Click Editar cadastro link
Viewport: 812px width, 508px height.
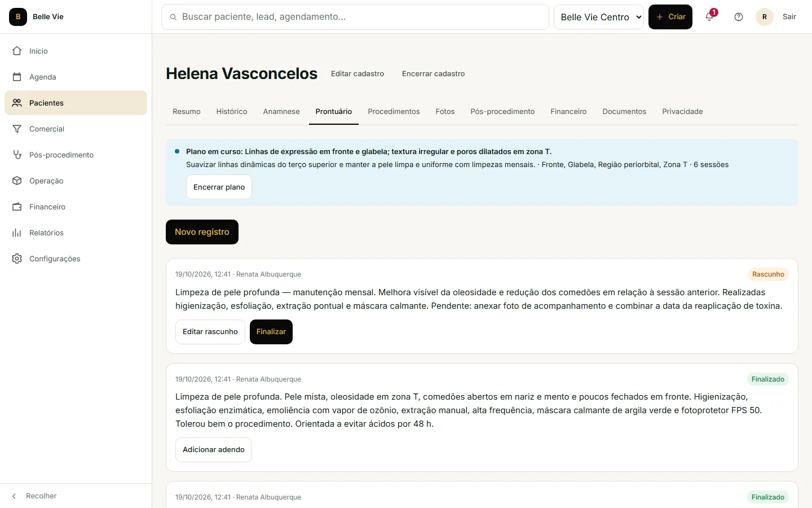coord(358,74)
